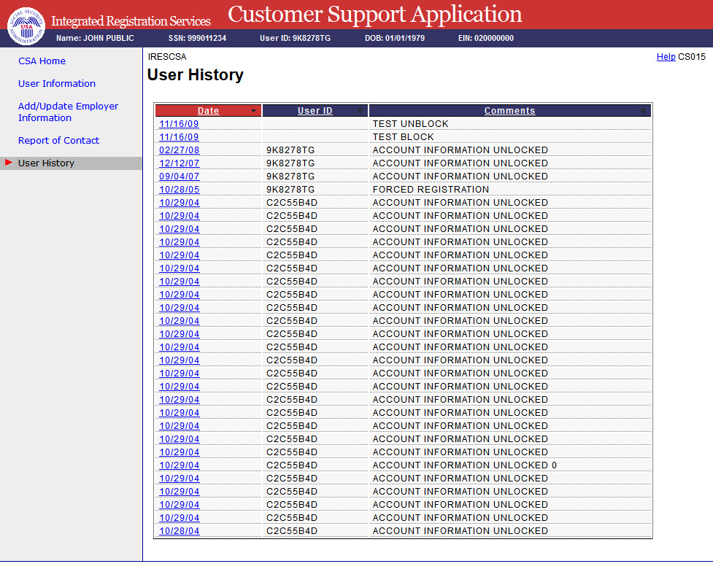
Task: Go to User Information page
Action: 57,84
